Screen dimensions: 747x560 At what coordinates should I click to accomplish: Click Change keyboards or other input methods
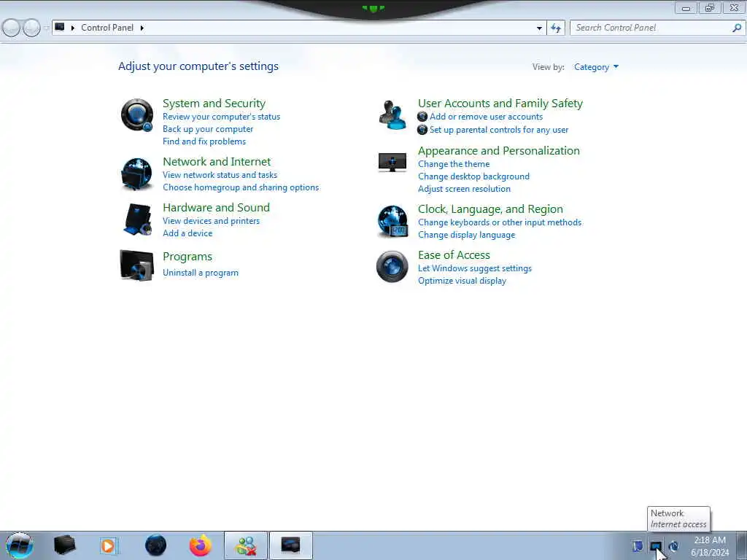point(500,222)
